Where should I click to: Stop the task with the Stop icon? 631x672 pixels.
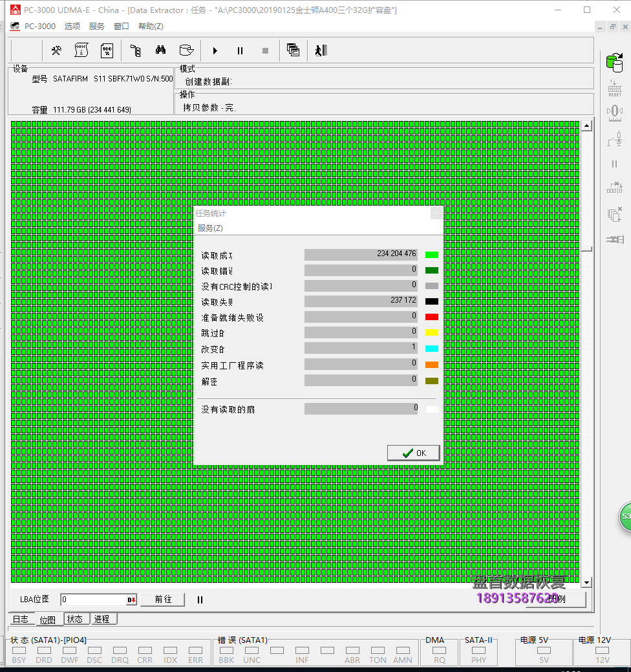[265, 50]
